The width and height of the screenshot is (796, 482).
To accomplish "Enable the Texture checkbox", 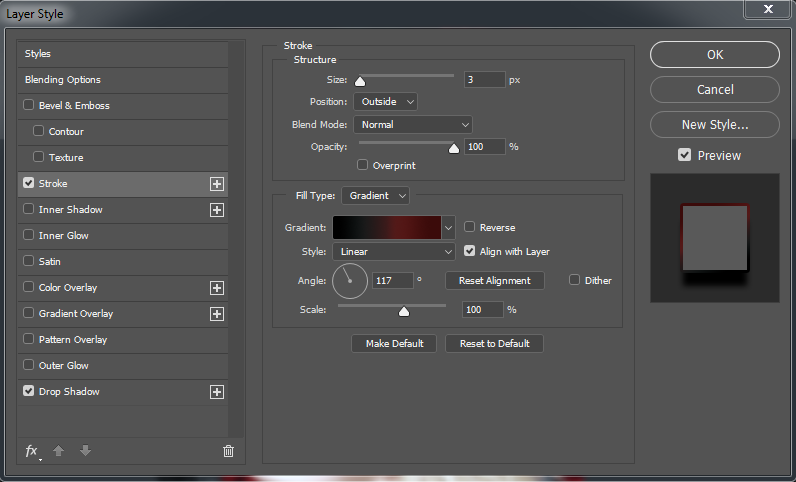I will 39,157.
